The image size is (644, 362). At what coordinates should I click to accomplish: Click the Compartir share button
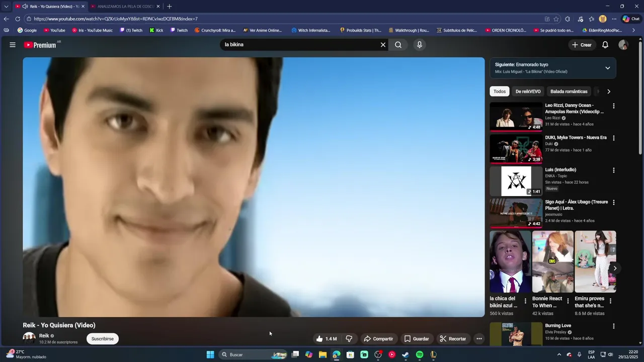(x=378, y=339)
